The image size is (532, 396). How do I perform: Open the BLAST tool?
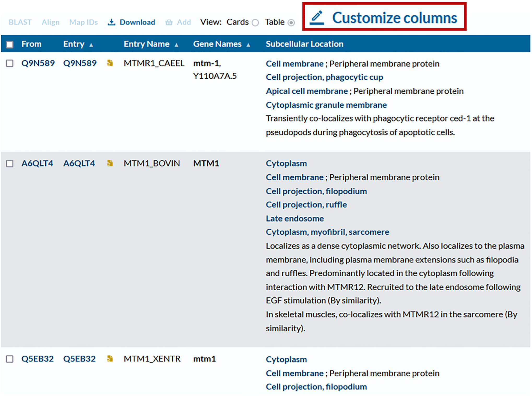coord(20,22)
